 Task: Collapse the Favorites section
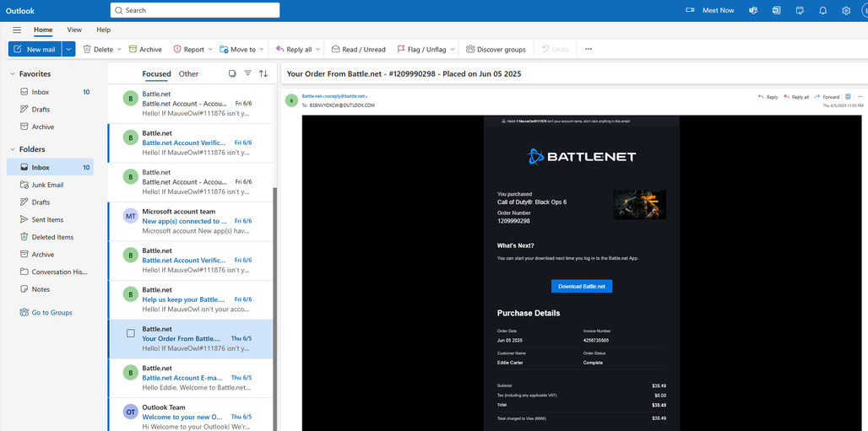[x=12, y=73]
